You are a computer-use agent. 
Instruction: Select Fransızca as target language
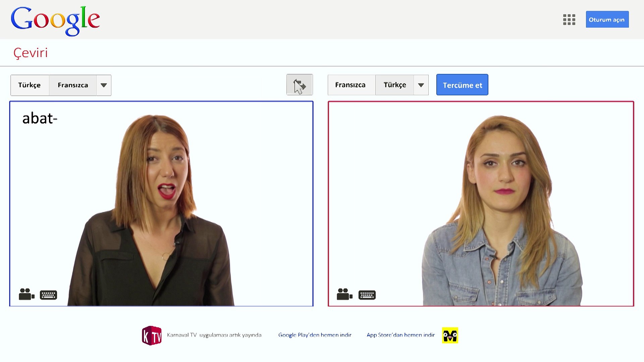350,85
